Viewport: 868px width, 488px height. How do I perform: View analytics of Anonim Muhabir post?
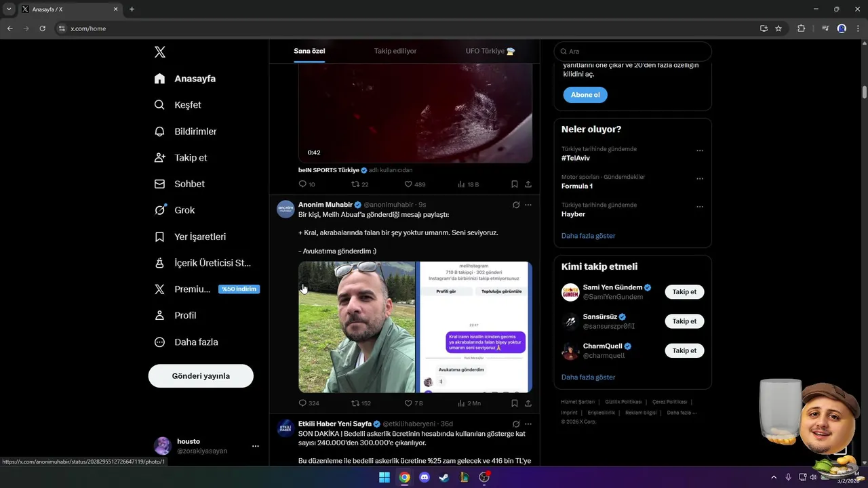point(469,403)
